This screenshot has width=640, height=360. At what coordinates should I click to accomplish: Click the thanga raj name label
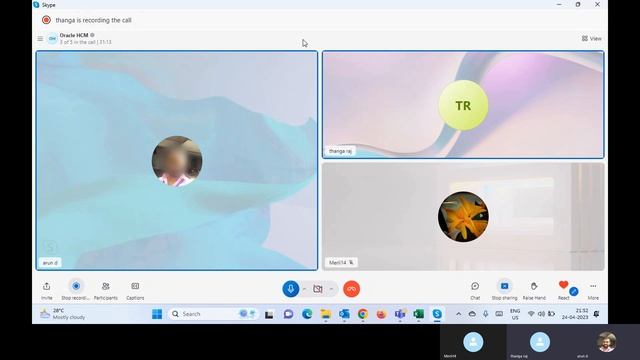(x=340, y=151)
